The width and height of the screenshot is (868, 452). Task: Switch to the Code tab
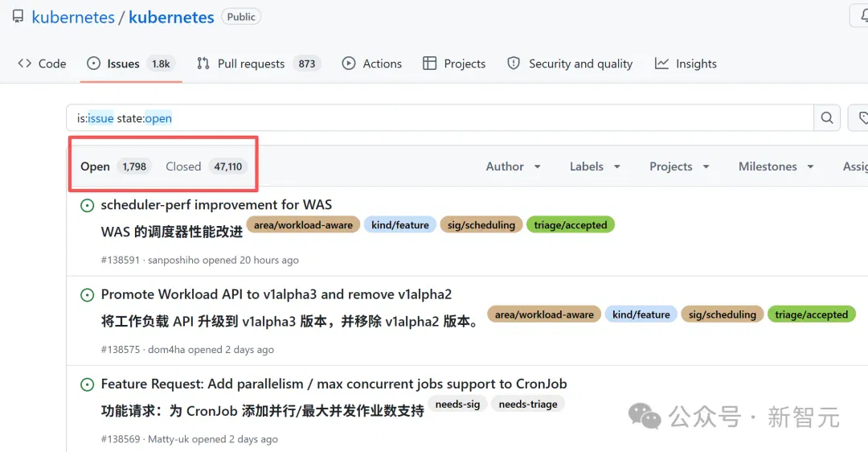[42, 64]
